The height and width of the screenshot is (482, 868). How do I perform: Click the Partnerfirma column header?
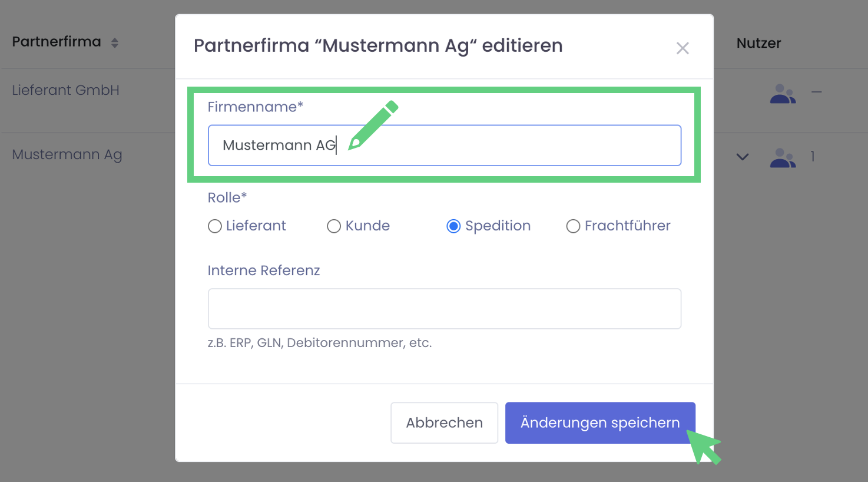[x=57, y=42]
